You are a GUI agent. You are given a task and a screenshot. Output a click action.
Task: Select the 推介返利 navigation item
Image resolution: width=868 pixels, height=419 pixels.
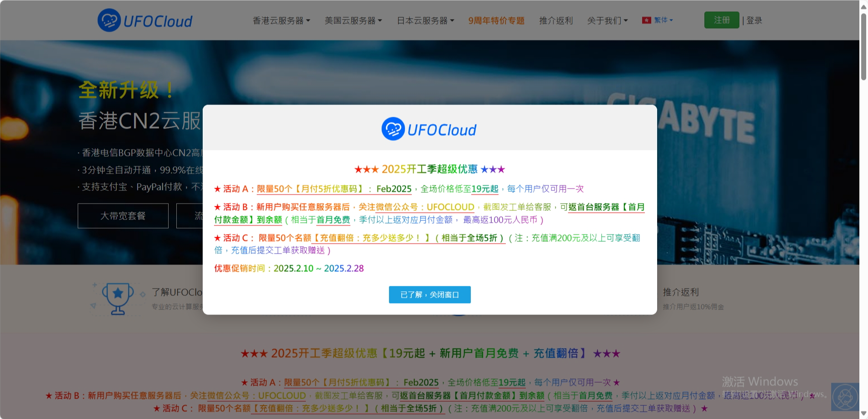(x=555, y=20)
